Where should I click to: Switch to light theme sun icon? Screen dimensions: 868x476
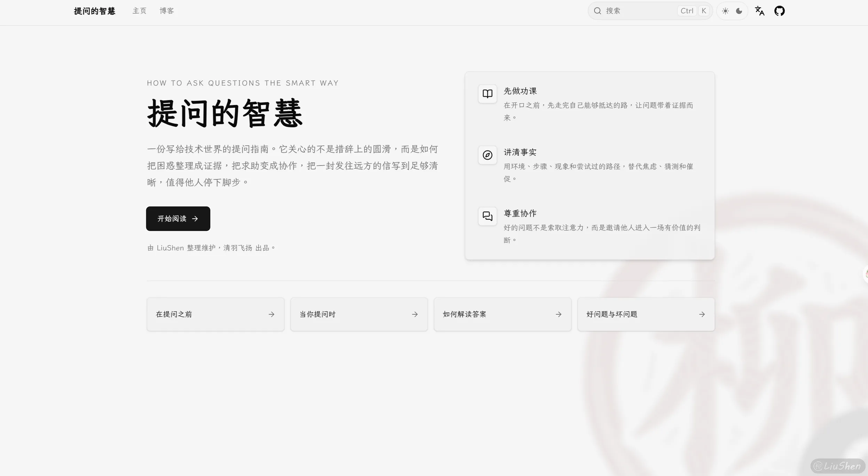point(725,11)
